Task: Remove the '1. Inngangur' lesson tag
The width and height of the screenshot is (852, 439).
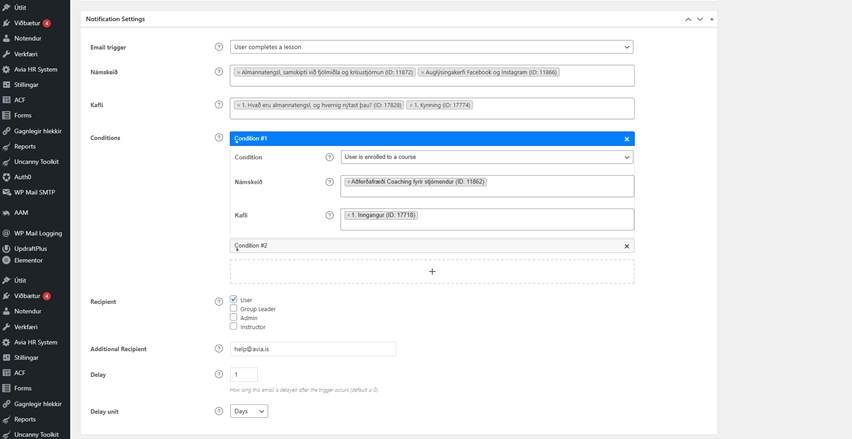Action: point(348,215)
